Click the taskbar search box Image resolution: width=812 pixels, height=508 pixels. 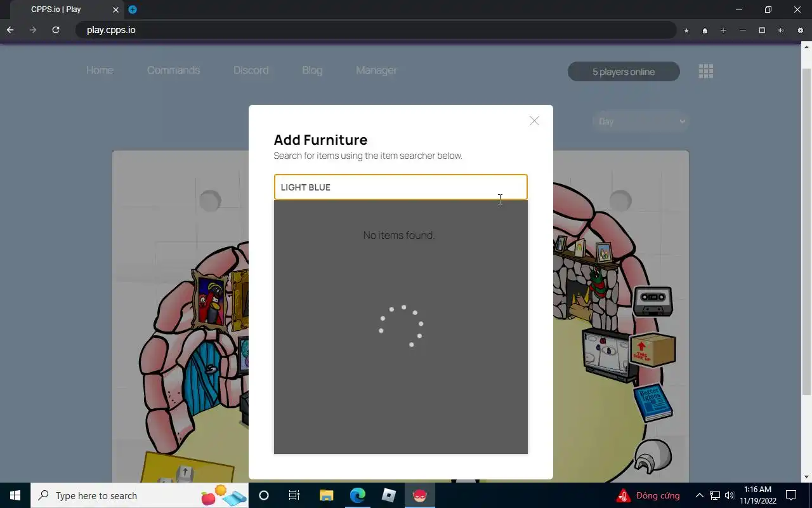140,495
